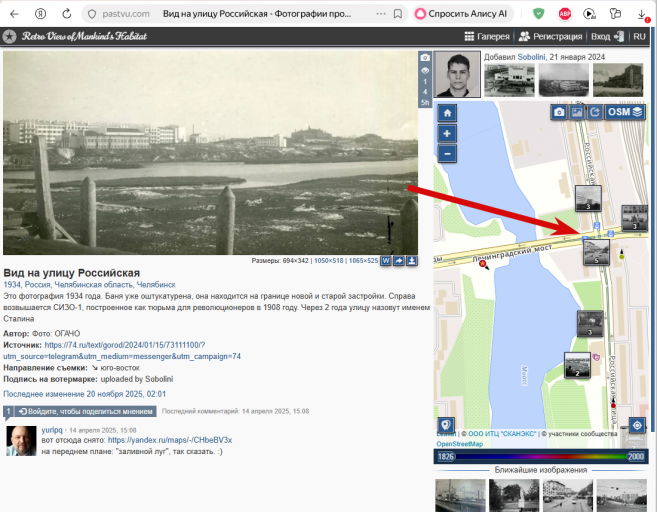This screenshot has height=512, width=657.
Task: Toggle photos display with the map camera button
Action: pos(559,112)
